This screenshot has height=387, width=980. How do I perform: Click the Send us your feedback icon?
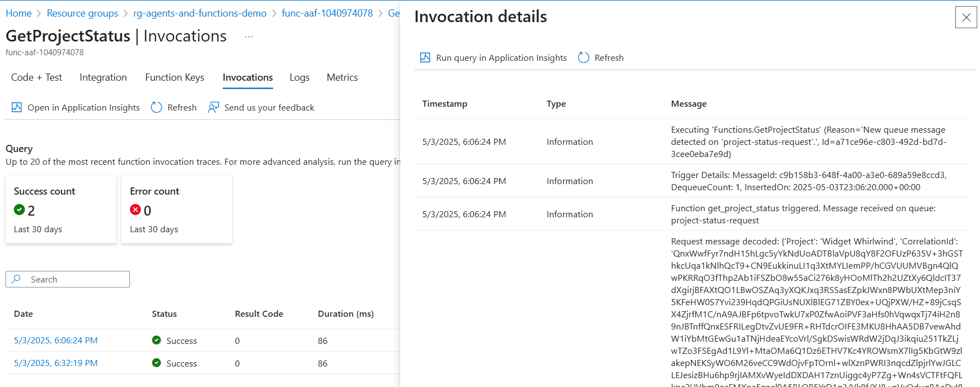(x=213, y=107)
